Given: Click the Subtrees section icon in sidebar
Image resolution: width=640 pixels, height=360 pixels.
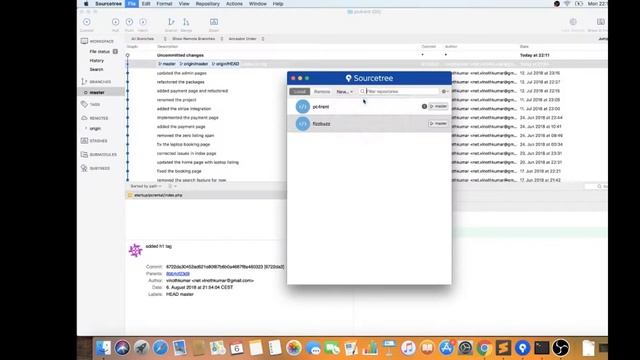Looking at the screenshot, I should [84, 168].
